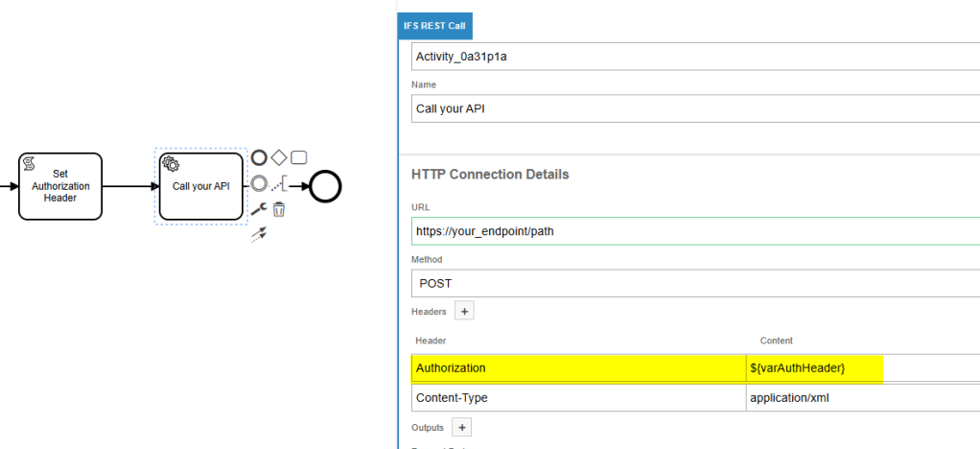The height and width of the screenshot is (449, 980).
Task: Click the Activity_0a31p1a ID field
Action: (690, 56)
